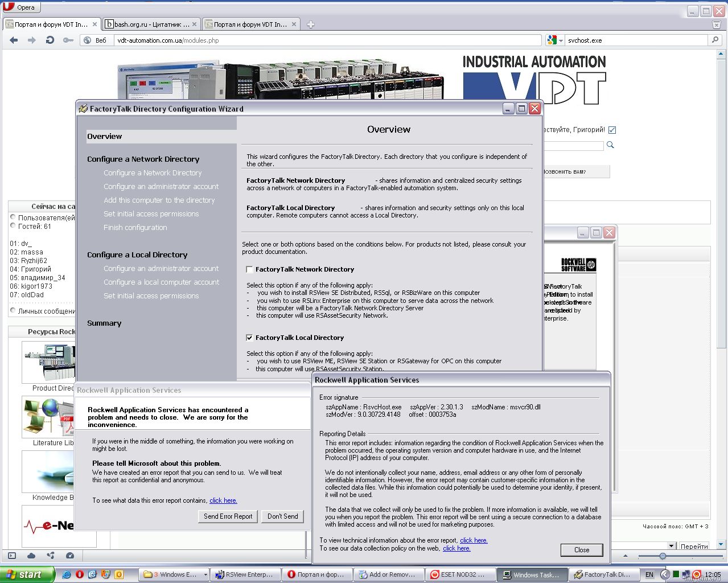Open the Opera main menu
The width and height of the screenshot is (728, 583).
click(x=20, y=7)
